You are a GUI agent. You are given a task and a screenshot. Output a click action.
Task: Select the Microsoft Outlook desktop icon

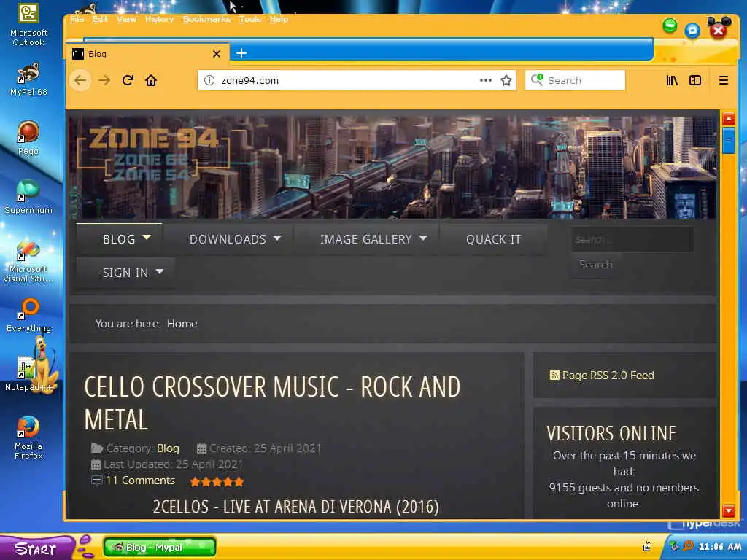tap(28, 25)
